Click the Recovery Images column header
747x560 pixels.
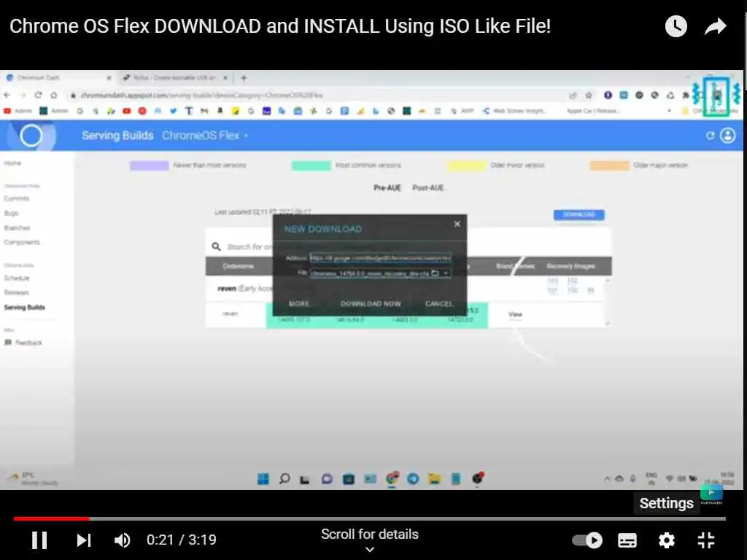point(570,266)
